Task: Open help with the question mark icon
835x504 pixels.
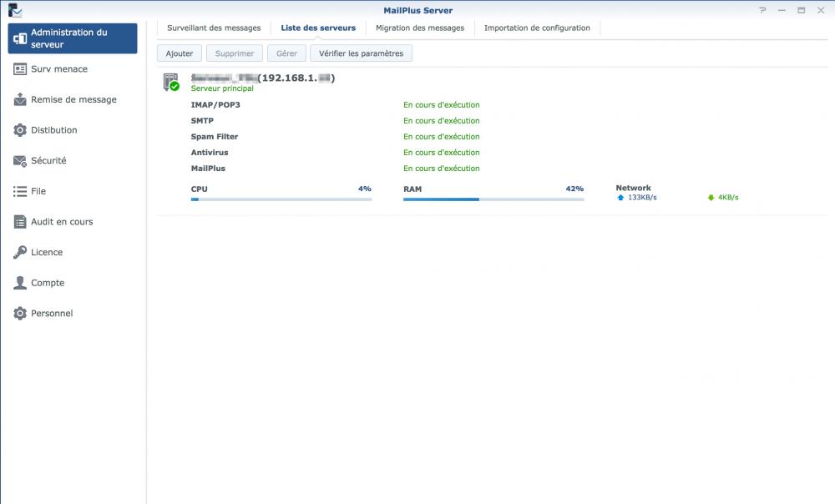Action: pos(762,10)
